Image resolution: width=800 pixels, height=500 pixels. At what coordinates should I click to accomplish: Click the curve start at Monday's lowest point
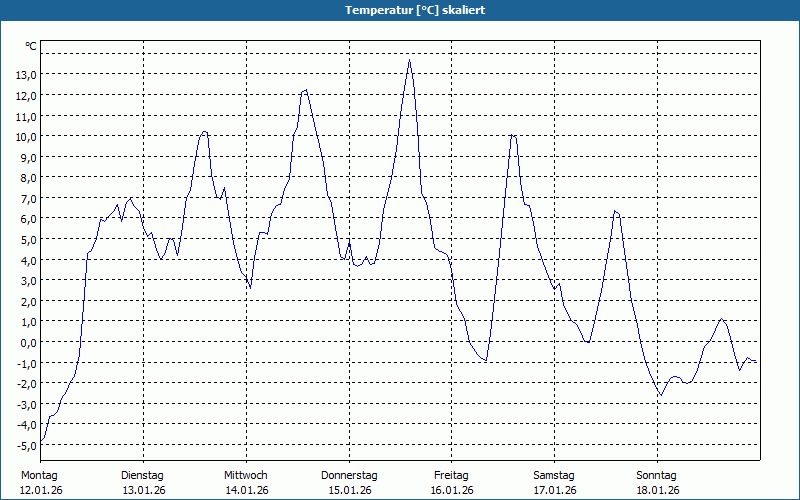click(41, 440)
